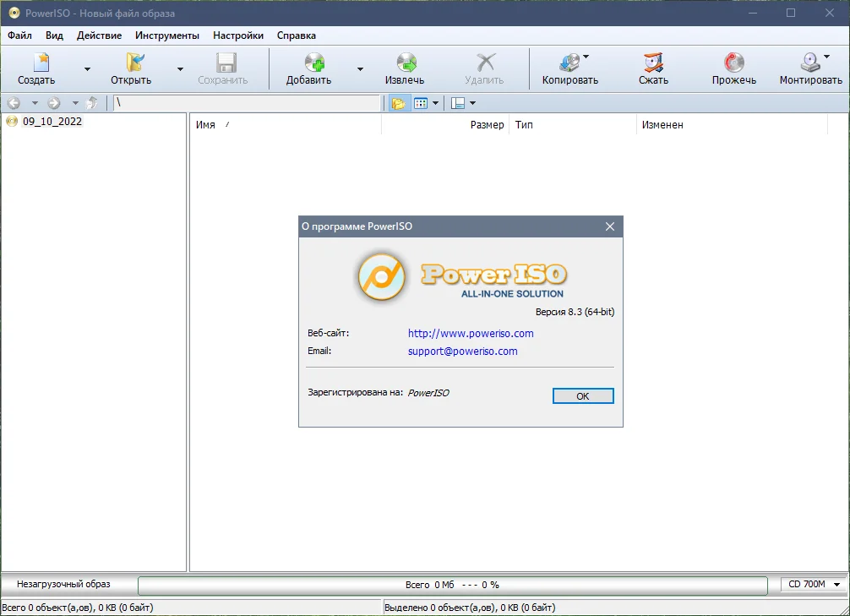Click the view mode grid icon

pyautogui.click(x=421, y=103)
